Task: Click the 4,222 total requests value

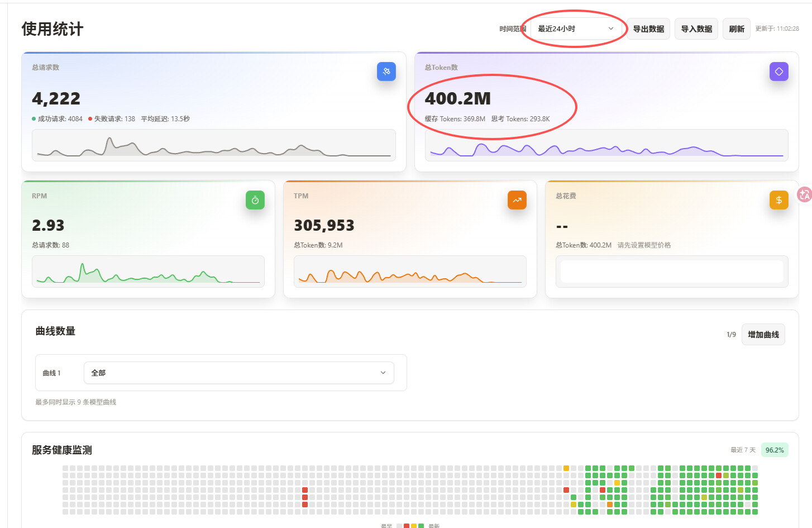Action: pyautogui.click(x=56, y=99)
